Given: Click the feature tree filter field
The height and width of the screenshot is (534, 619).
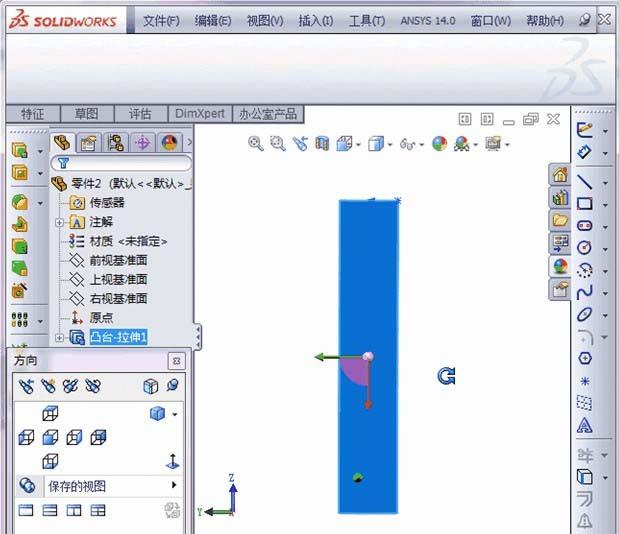Looking at the screenshot, I should click(121, 163).
